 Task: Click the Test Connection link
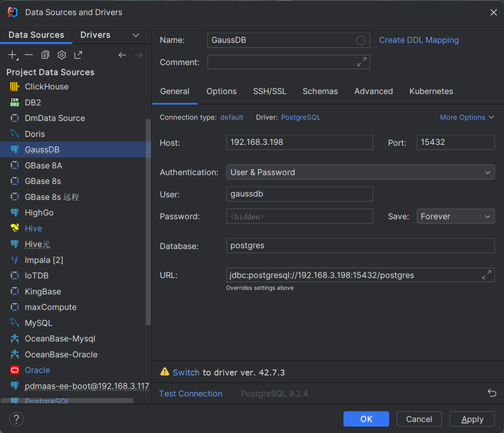pyautogui.click(x=191, y=393)
